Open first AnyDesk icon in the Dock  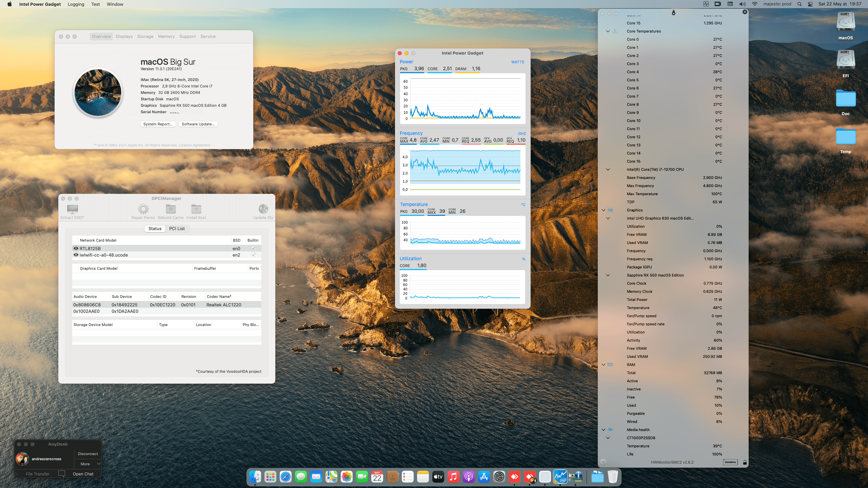[x=514, y=477]
